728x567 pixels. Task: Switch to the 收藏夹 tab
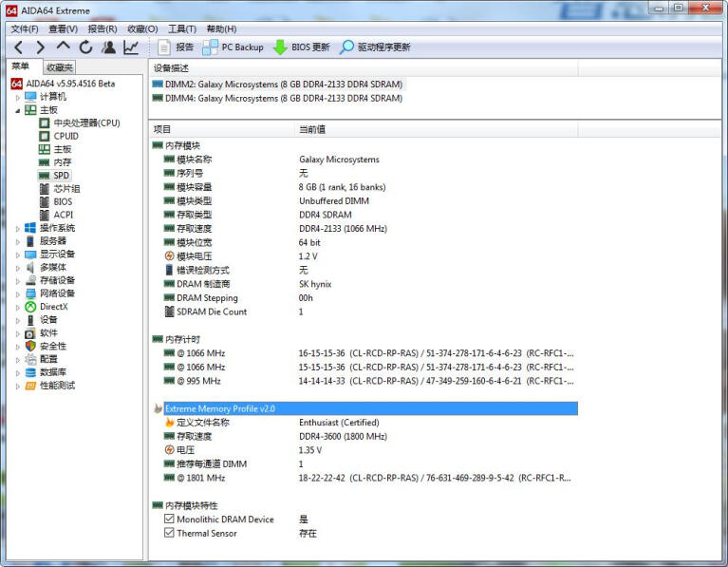pos(60,67)
